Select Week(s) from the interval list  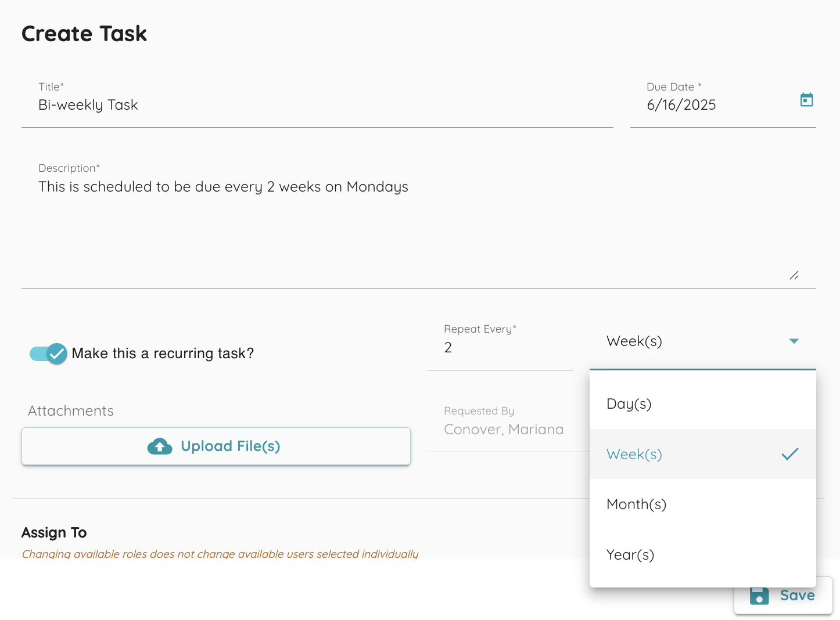pyautogui.click(x=703, y=454)
